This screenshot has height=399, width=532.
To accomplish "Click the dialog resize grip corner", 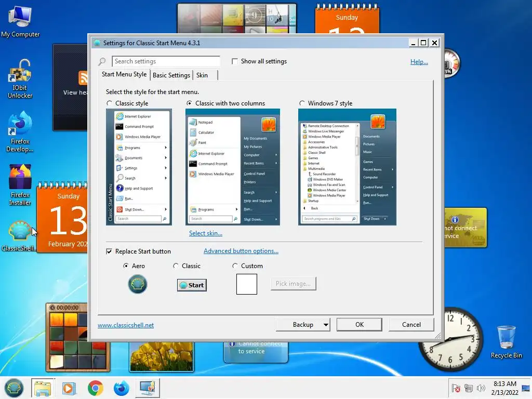I will click(437, 336).
